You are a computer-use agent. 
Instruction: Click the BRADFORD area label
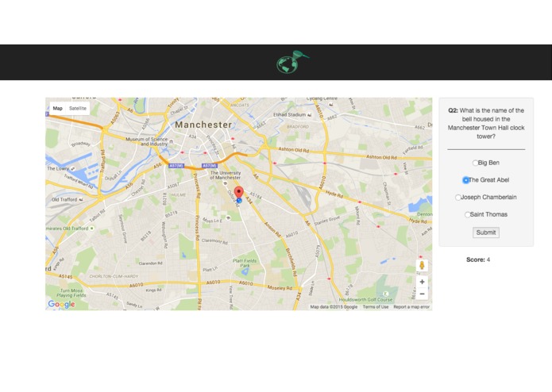[x=298, y=126]
